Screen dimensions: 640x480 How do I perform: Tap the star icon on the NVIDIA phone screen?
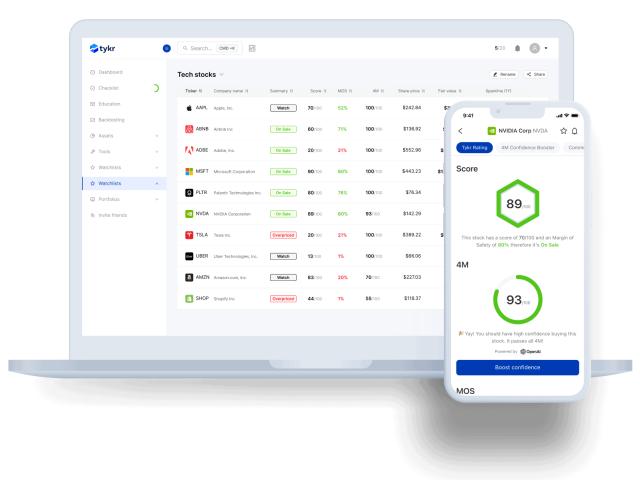pos(563,130)
